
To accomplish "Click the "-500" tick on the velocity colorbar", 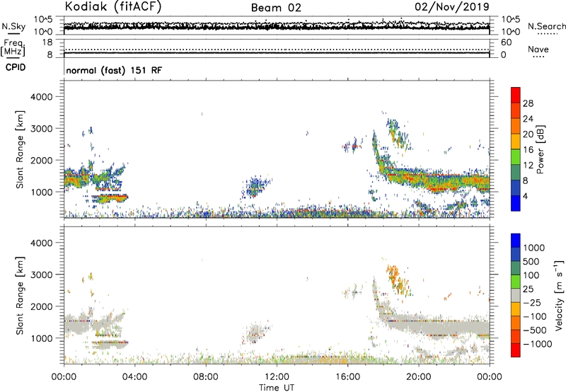I will coord(535,330).
